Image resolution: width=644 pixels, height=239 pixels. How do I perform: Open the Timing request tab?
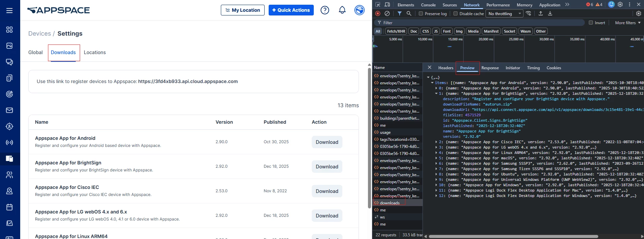(x=533, y=68)
